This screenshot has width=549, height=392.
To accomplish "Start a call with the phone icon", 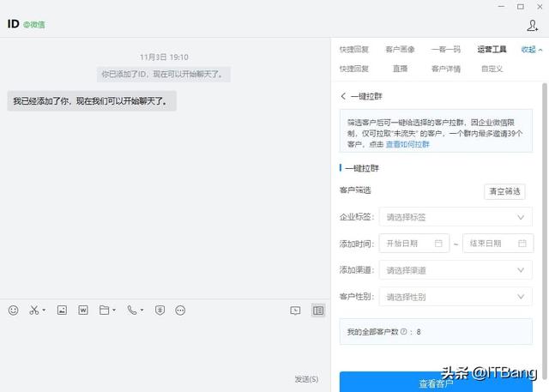I will tap(132, 310).
